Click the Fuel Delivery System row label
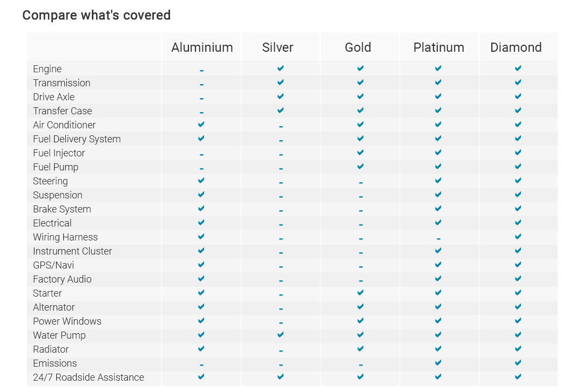Screen dimensions: 583x392 click(x=77, y=139)
